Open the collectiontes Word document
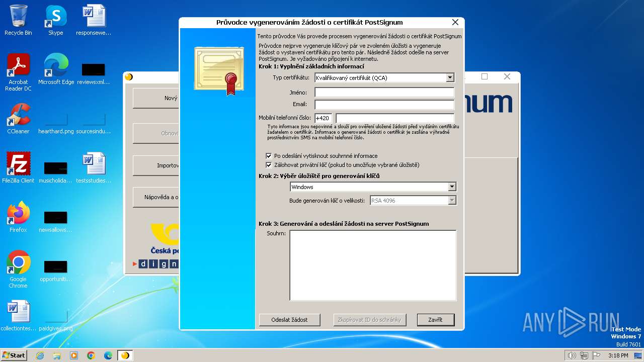Image resolution: width=644 pixels, height=362 pixels. (18, 315)
